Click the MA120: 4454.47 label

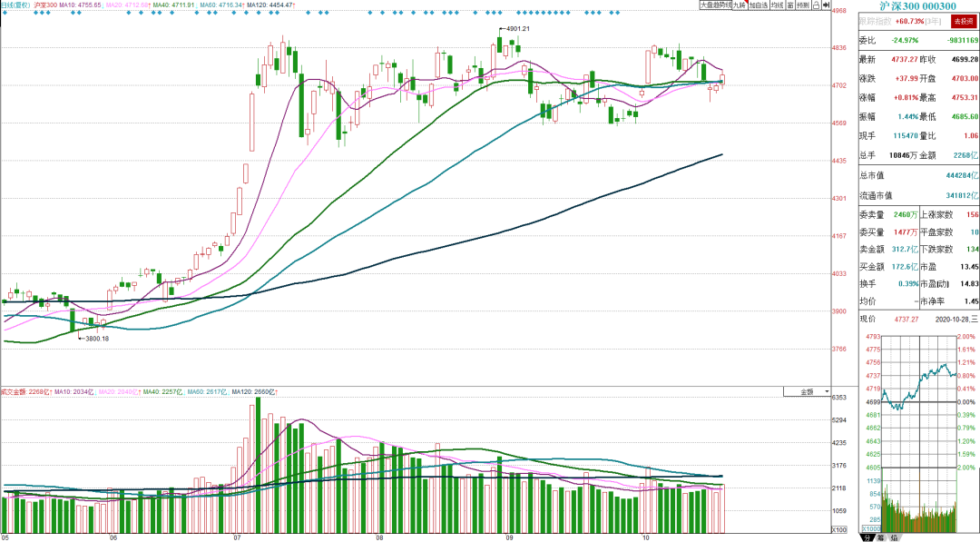pos(271,5)
